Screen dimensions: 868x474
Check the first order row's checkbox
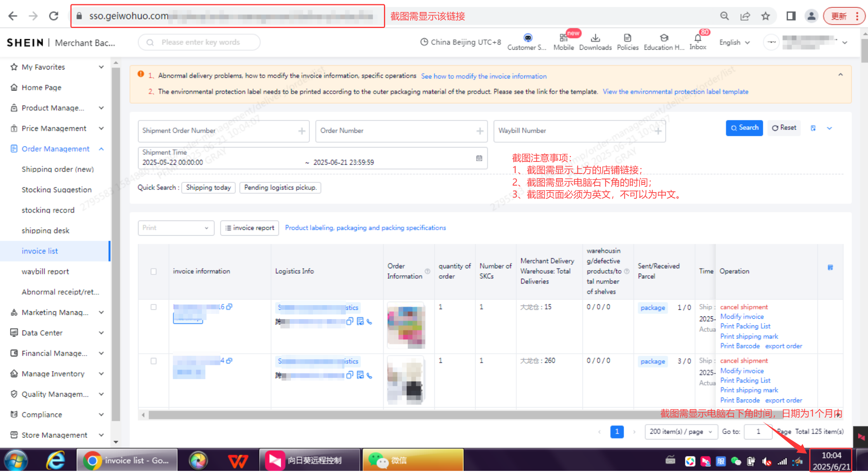tap(153, 306)
